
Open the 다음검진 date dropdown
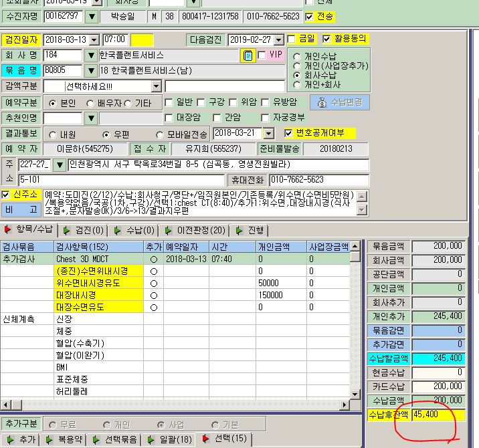(x=278, y=39)
